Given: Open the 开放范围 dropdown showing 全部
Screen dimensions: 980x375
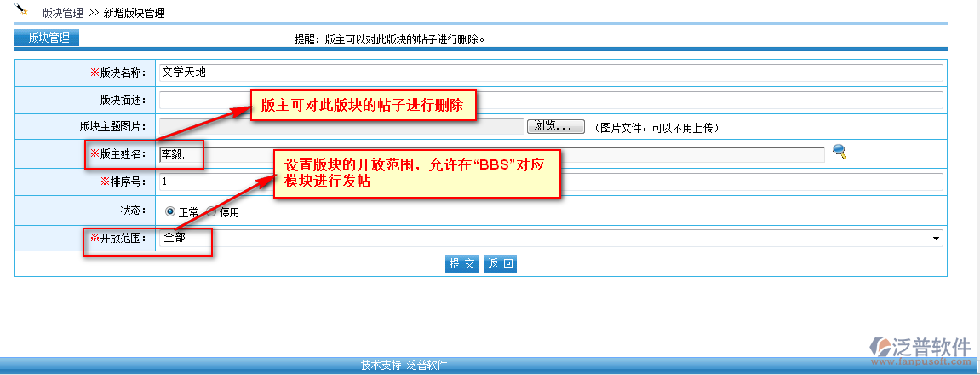Looking at the screenshot, I should 551,238.
